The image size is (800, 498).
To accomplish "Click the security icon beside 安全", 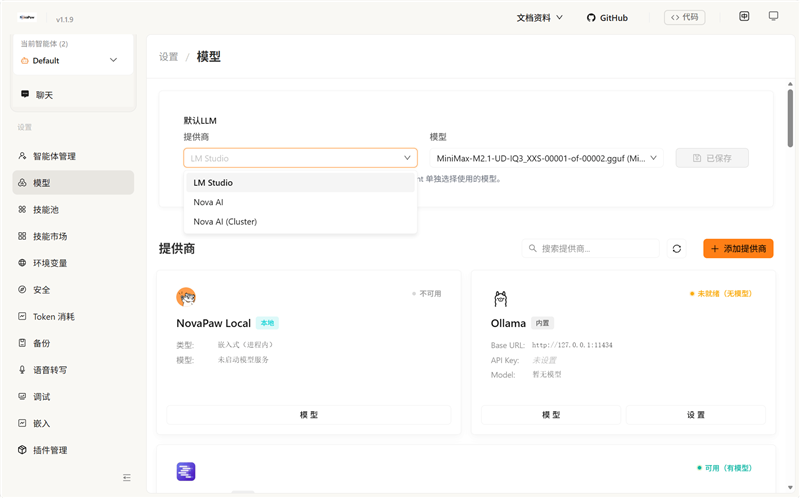I will click(22, 289).
